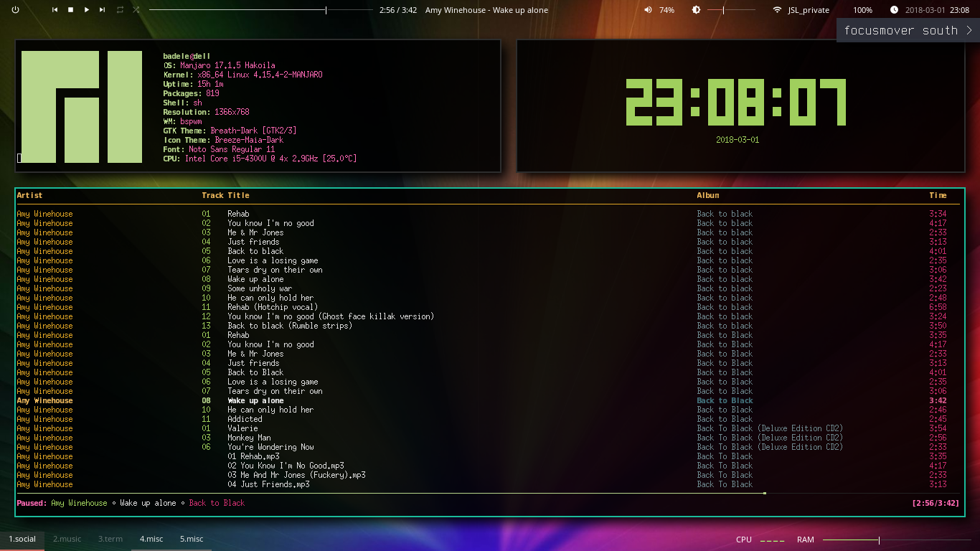Seek within the top bar song progress slider
This screenshot has height=551, width=980.
click(261, 10)
